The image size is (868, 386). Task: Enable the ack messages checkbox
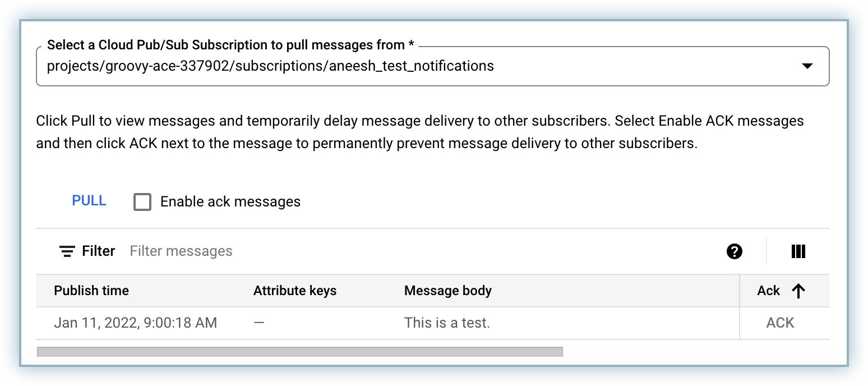[x=142, y=202]
